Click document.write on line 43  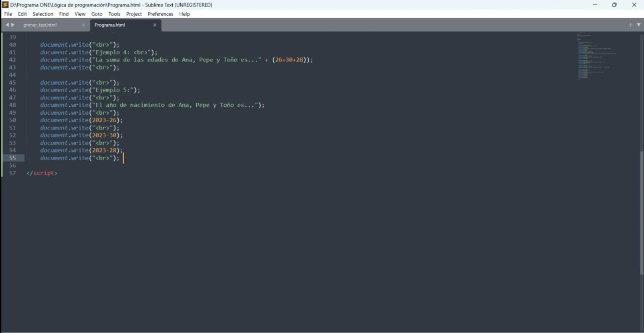point(64,67)
